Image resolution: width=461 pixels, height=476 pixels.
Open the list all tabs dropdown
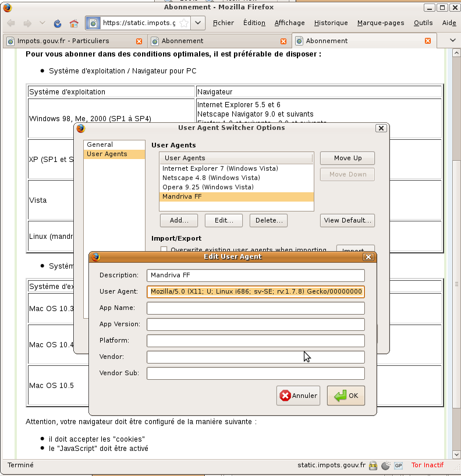[x=452, y=40]
